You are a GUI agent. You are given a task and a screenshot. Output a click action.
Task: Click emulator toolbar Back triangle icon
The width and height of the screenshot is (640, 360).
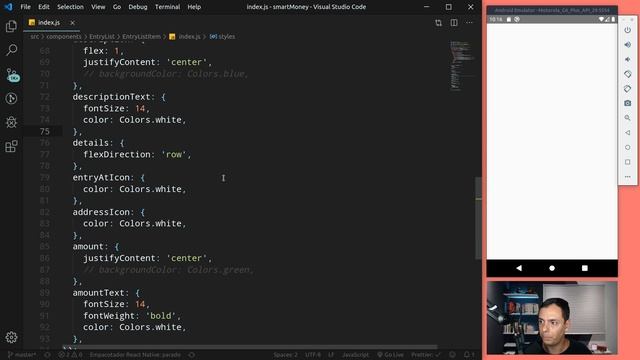click(627, 133)
